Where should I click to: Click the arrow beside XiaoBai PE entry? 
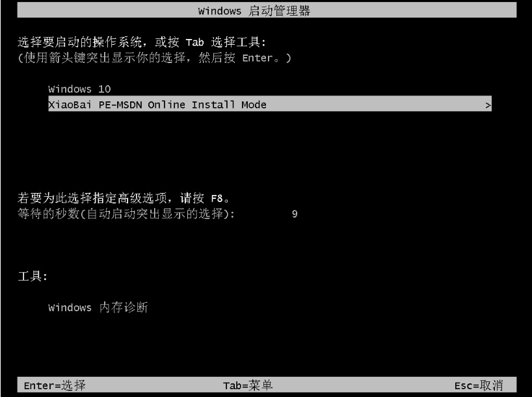(x=488, y=105)
